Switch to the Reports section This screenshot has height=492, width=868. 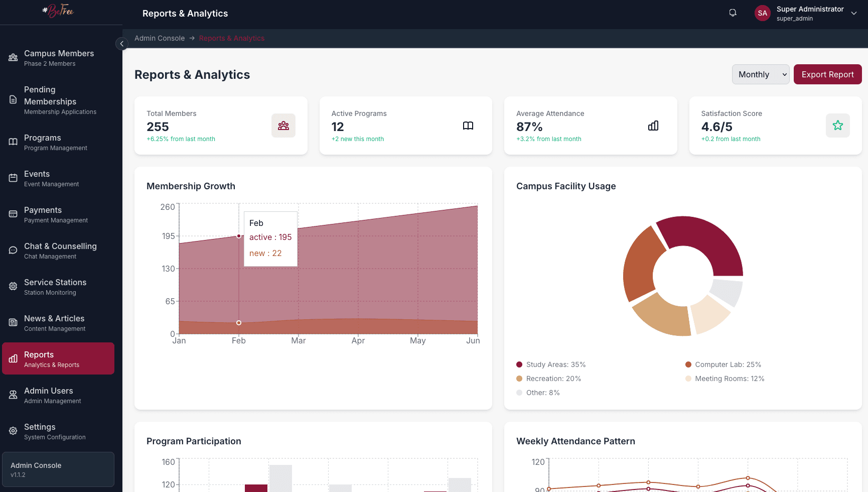tap(58, 358)
